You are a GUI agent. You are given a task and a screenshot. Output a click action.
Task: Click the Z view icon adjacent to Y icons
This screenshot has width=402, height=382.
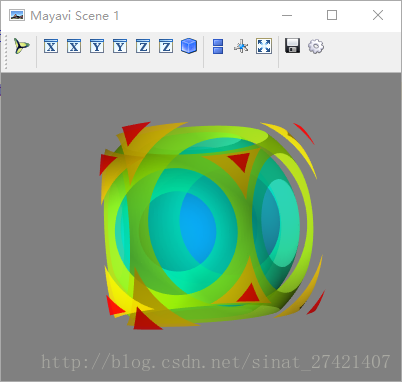(143, 46)
